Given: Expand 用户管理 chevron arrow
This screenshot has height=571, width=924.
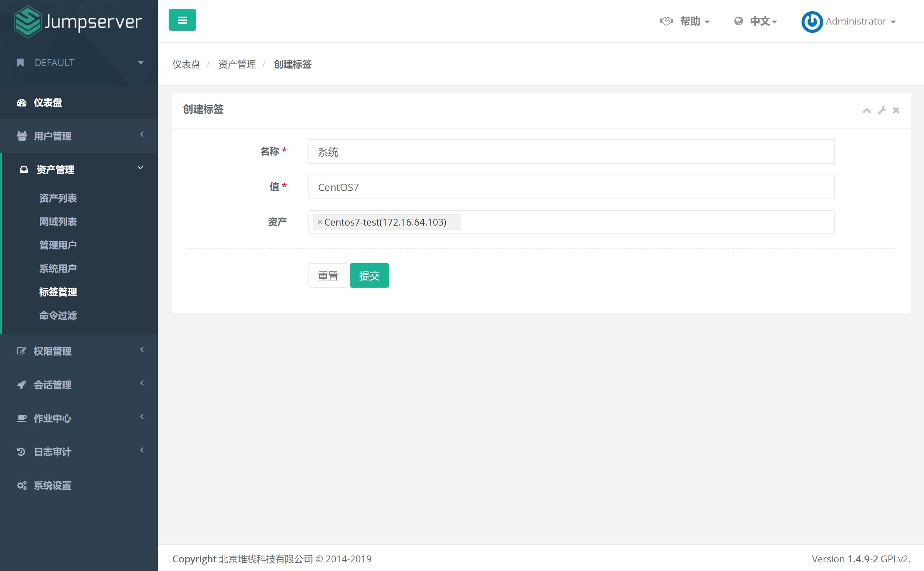Looking at the screenshot, I should [142, 134].
